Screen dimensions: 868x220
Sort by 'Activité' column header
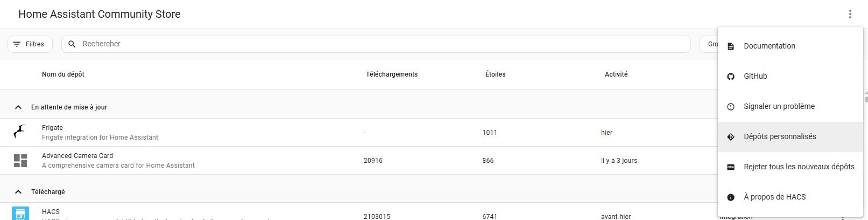tap(616, 74)
